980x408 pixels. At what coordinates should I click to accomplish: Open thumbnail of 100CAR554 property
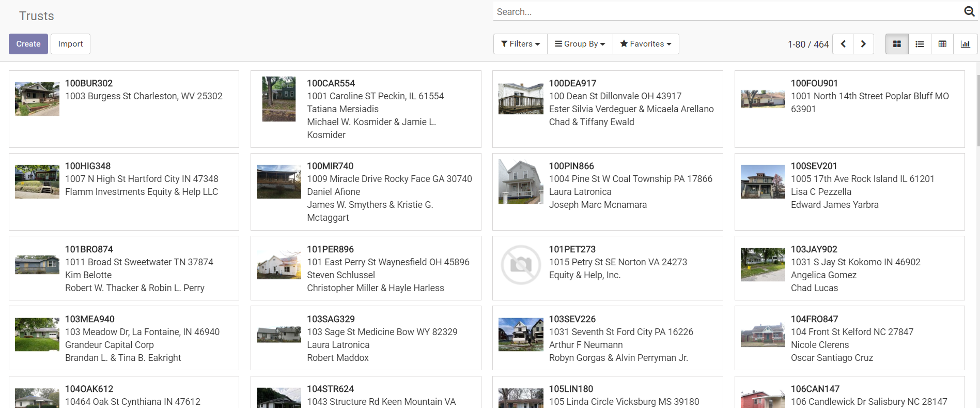[x=279, y=99]
